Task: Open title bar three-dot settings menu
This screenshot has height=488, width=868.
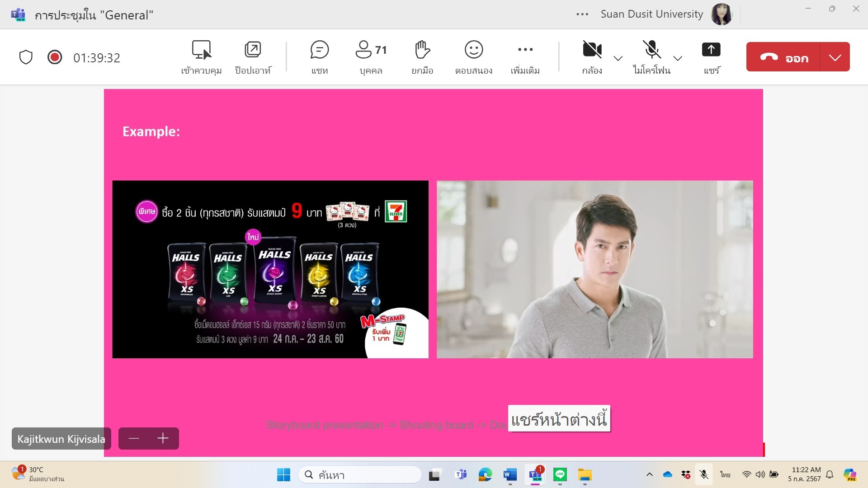Action: pos(582,14)
